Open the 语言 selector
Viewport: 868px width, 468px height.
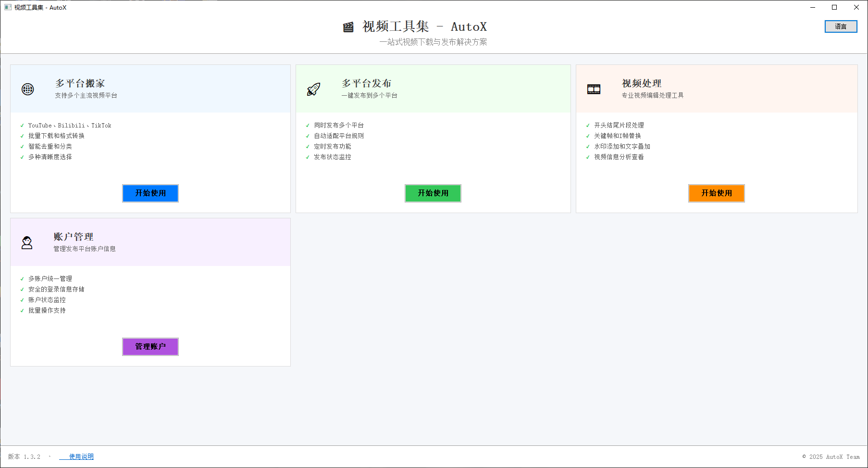click(841, 26)
